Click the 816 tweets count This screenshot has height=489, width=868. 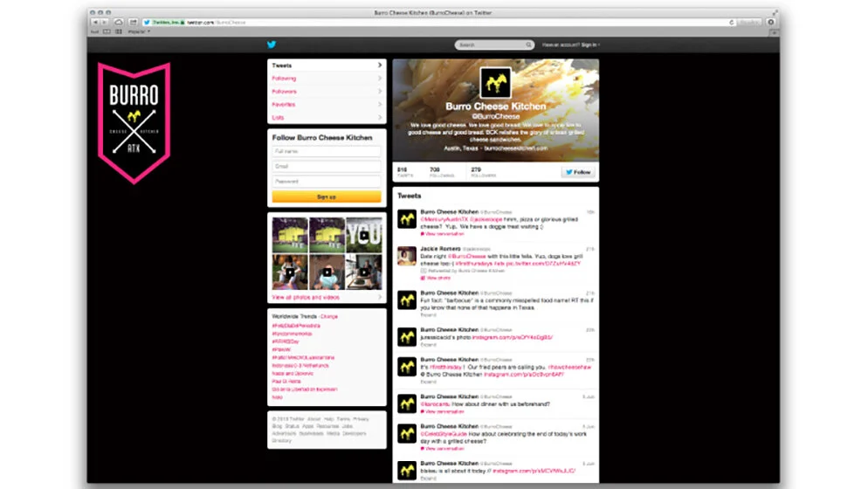[404, 172]
